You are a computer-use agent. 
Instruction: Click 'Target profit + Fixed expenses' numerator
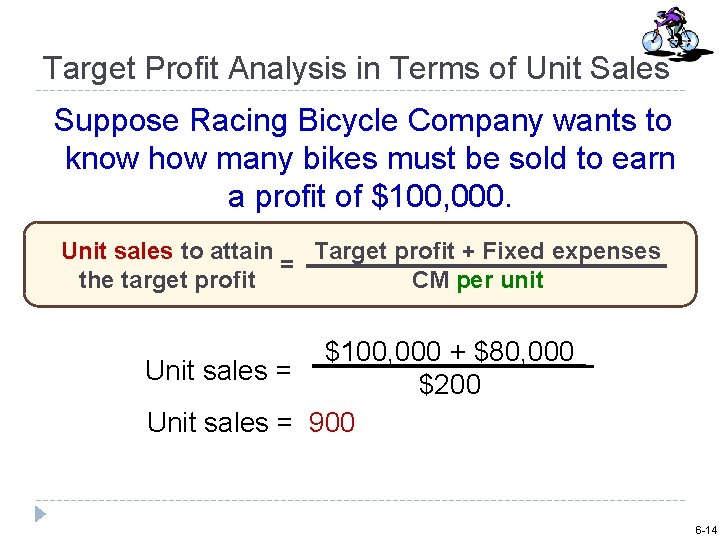coord(487,252)
